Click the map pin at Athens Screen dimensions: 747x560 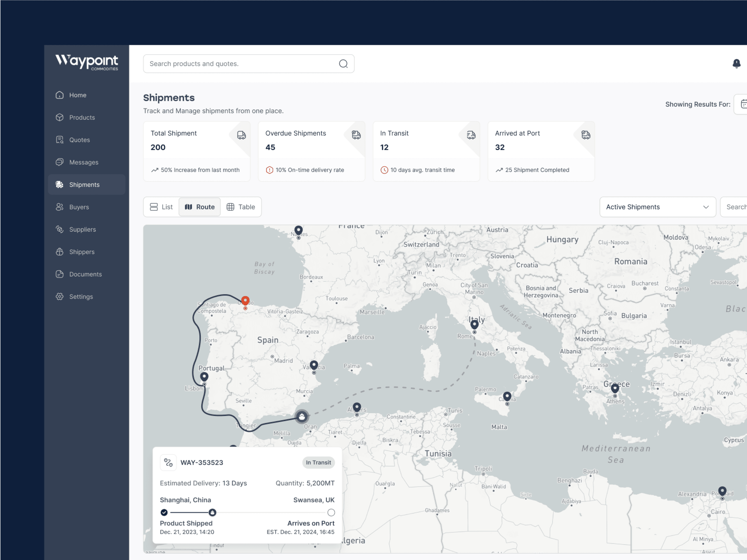[x=615, y=388]
